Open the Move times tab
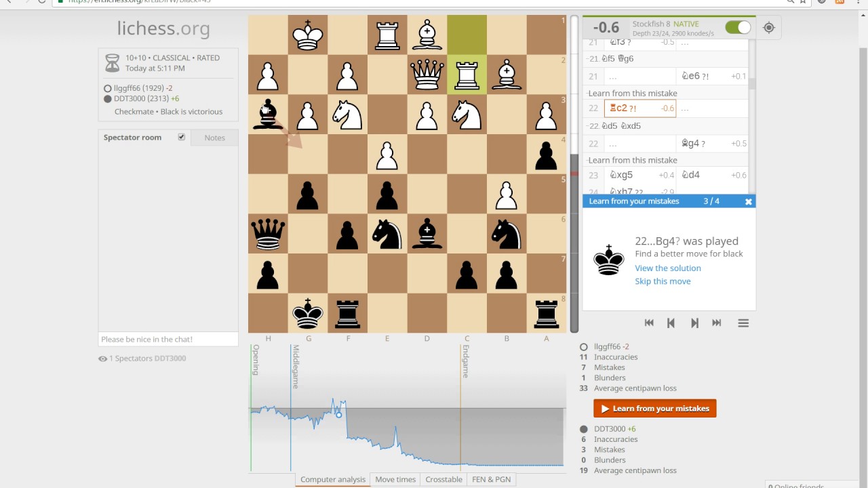The height and width of the screenshot is (488, 868). coord(395,479)
